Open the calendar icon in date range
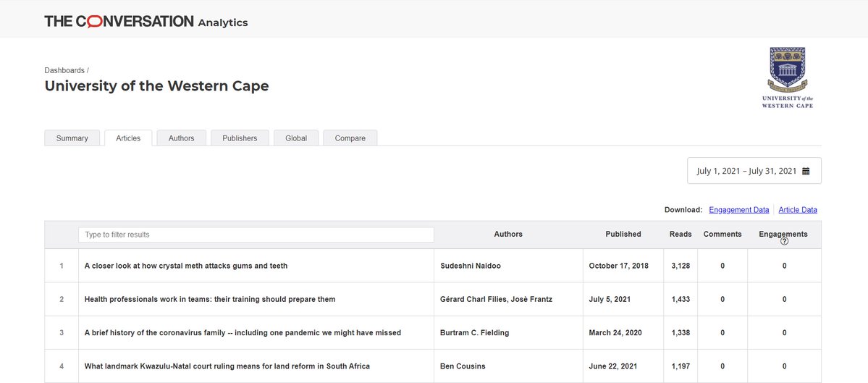 (x=806, y=171)
